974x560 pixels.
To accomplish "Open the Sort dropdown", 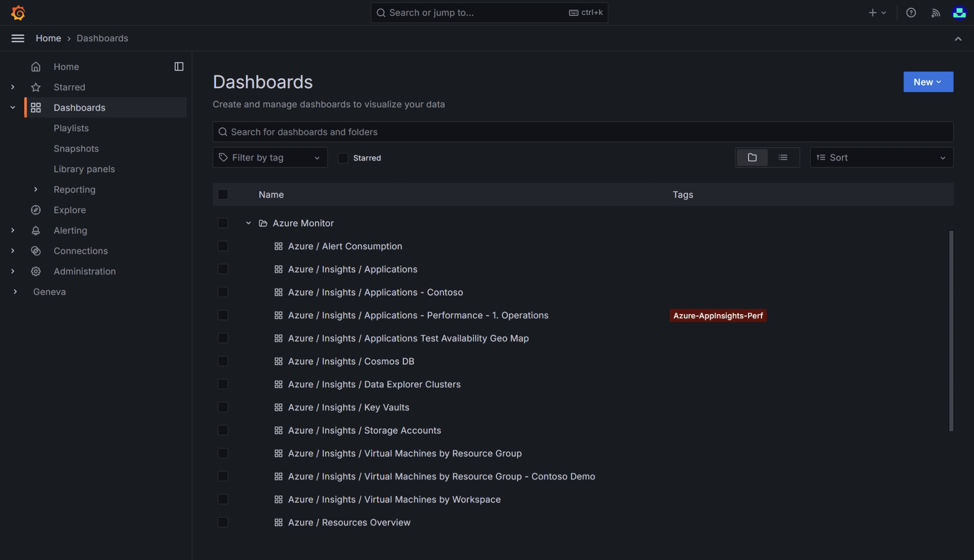I will [x=881, y=158].
